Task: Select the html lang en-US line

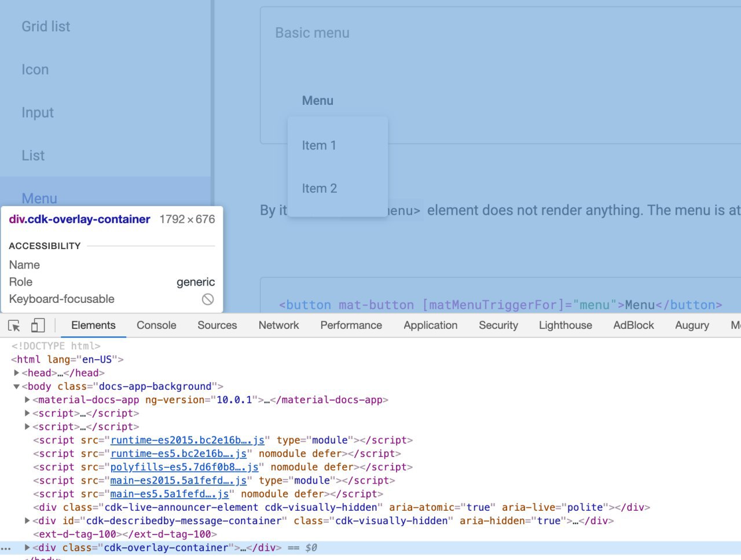Action: (x=67, y=359)
